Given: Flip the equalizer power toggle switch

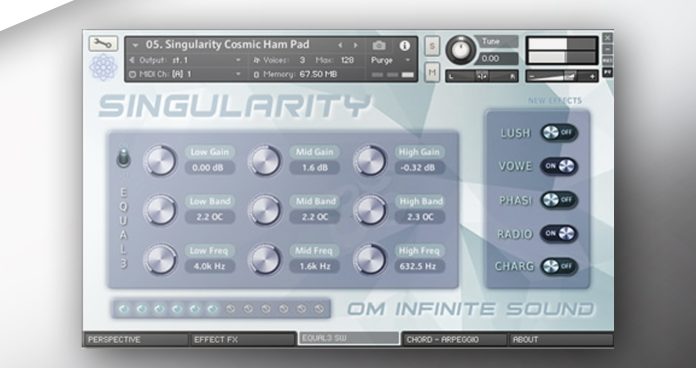Looking at the screenshot, I should click(x=123, y=158).
